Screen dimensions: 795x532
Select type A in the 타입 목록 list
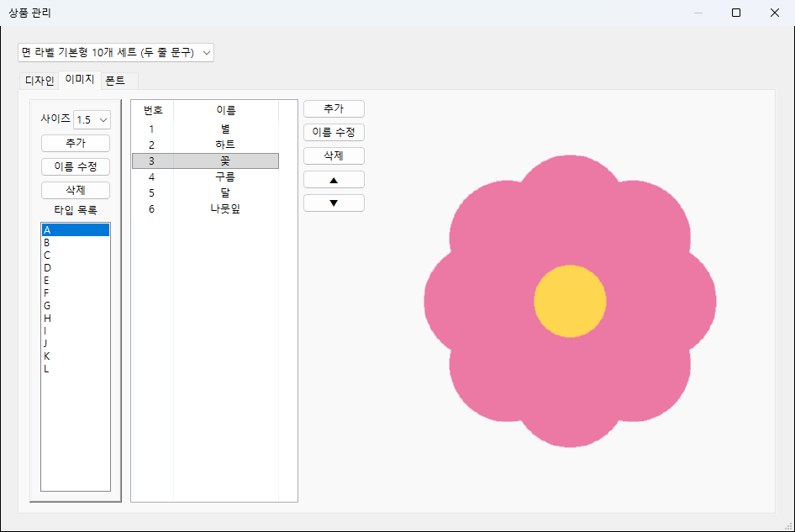[76, 229]
